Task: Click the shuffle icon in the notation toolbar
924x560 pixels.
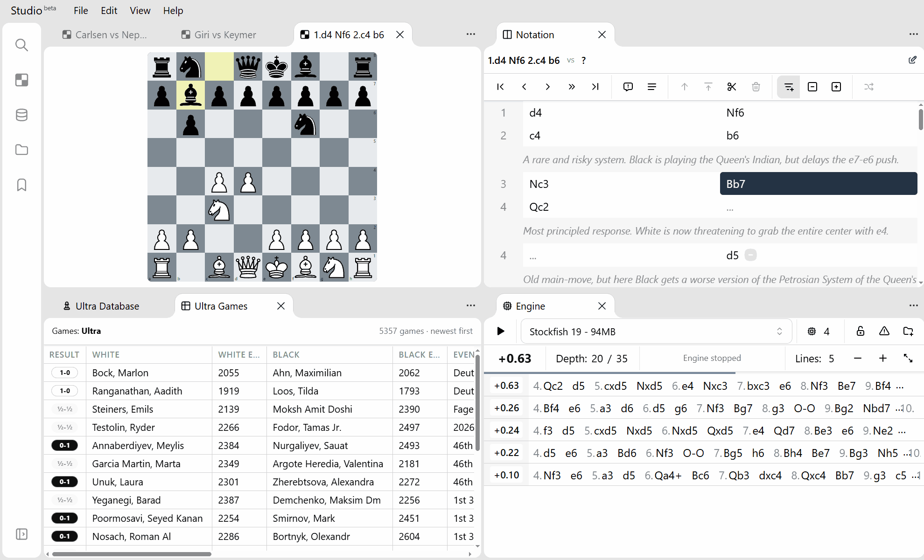Action: coord(869,87)
